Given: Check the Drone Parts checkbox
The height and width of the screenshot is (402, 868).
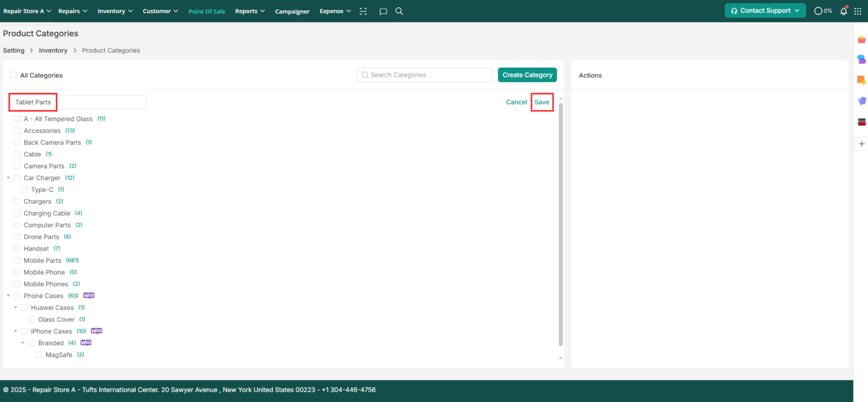Looking at the screenshot, I should (x=17, y=237).
